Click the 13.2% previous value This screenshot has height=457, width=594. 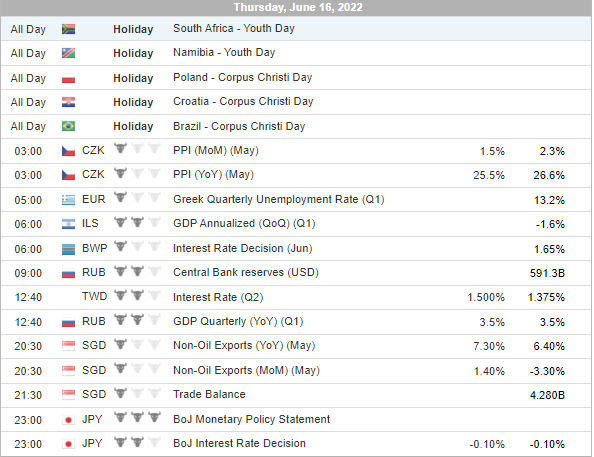click(x=549, y=200)
